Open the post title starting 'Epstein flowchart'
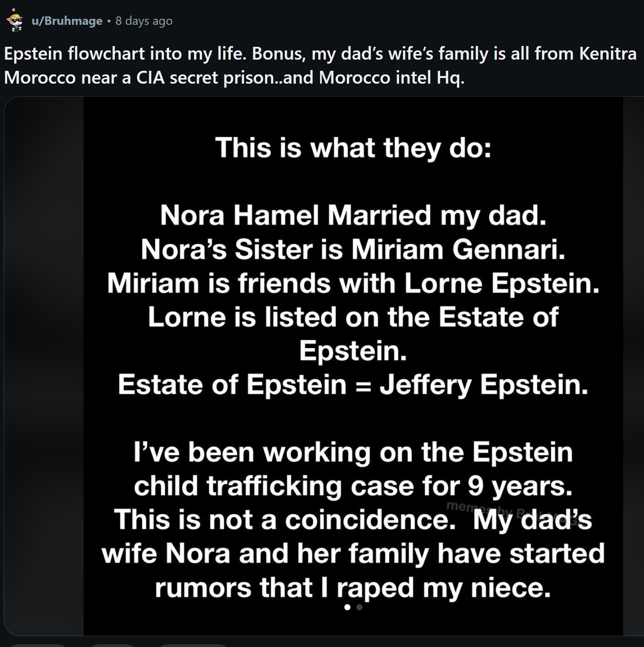Image resolution: width=644 pixels, height=647 pixels. [x=320, y=65]
